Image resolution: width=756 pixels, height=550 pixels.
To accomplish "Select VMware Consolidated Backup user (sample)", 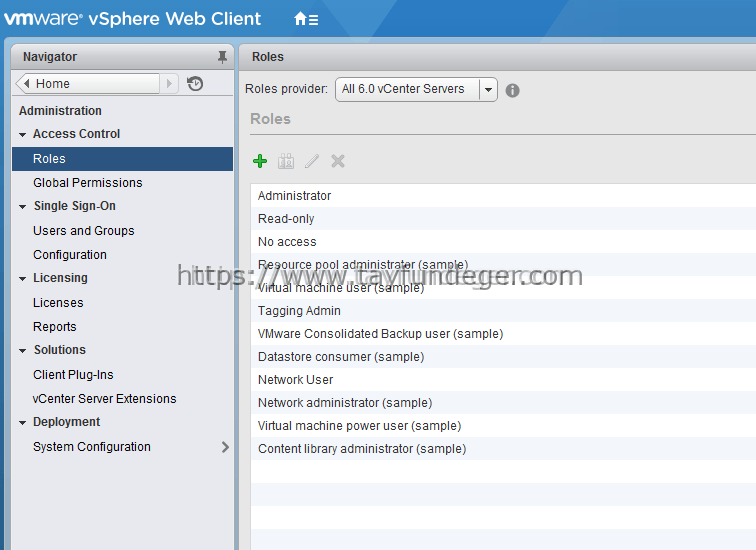I will 503,334.
